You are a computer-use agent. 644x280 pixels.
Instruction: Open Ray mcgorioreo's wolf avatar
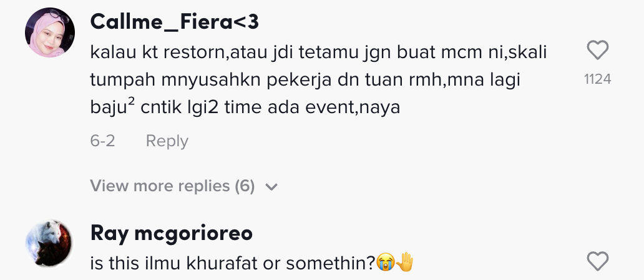click(x=50, y=244)
